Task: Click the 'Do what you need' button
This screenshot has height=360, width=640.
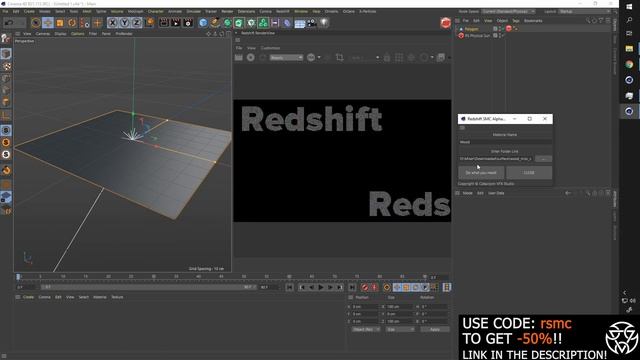Action: [x=481, y=173]
